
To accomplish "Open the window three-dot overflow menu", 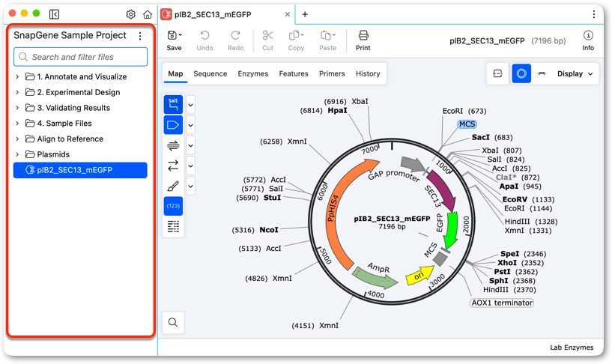I will point(594,14).
